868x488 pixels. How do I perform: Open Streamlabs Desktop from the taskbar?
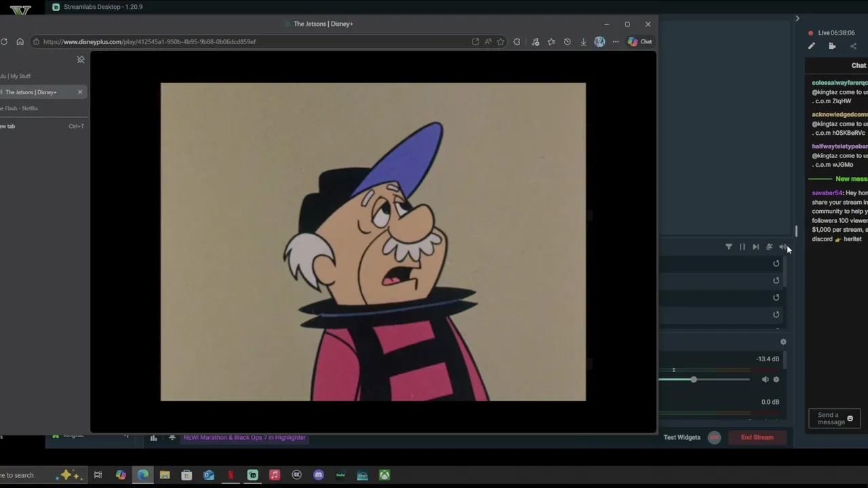pos(252,475)
